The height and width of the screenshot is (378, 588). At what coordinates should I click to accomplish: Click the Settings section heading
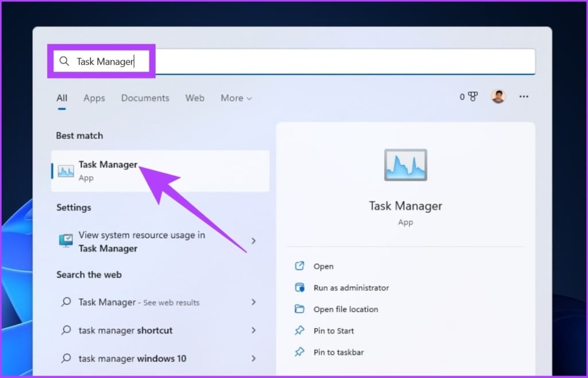(x=74, y=207)
